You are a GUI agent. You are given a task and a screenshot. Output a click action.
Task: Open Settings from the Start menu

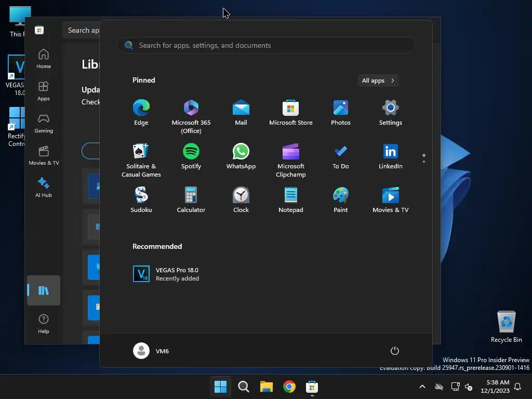click(x=391, y=113)
